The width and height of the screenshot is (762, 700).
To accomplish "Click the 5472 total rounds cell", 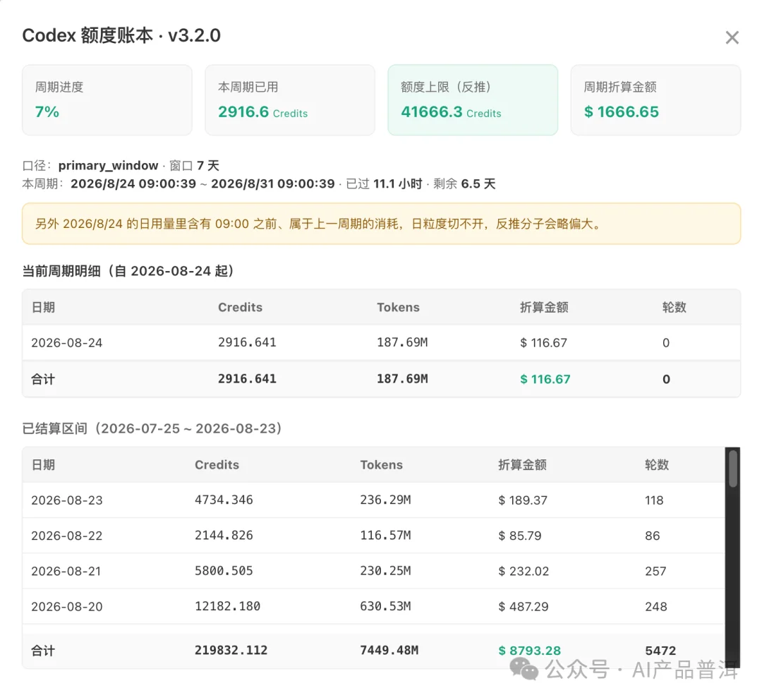I will coord(660,651).
